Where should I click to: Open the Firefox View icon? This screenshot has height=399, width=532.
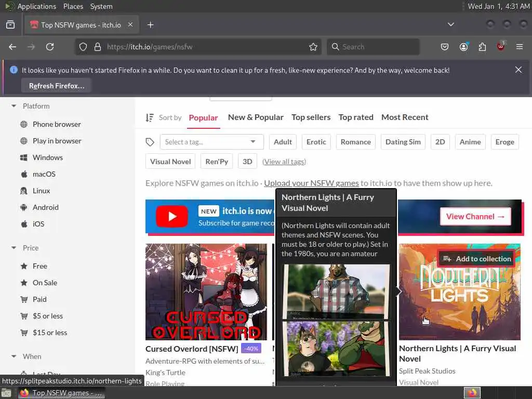(10, 25)
